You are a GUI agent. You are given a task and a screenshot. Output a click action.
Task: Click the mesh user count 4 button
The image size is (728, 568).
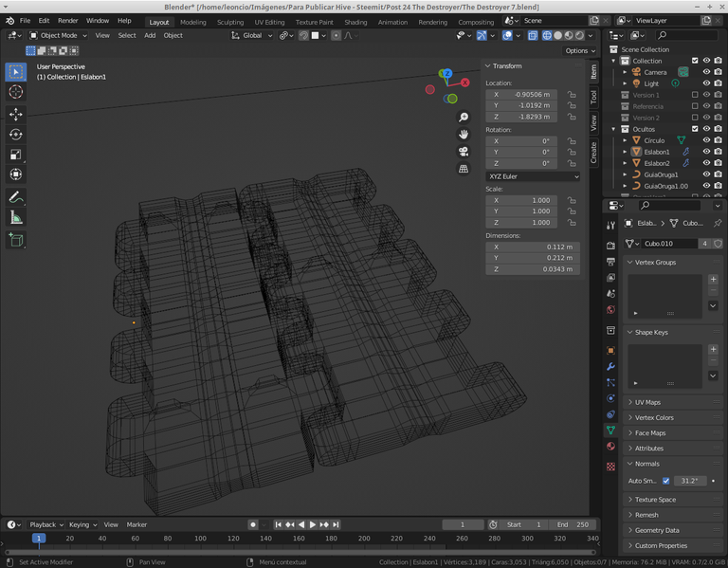click(x=704, y=244)
